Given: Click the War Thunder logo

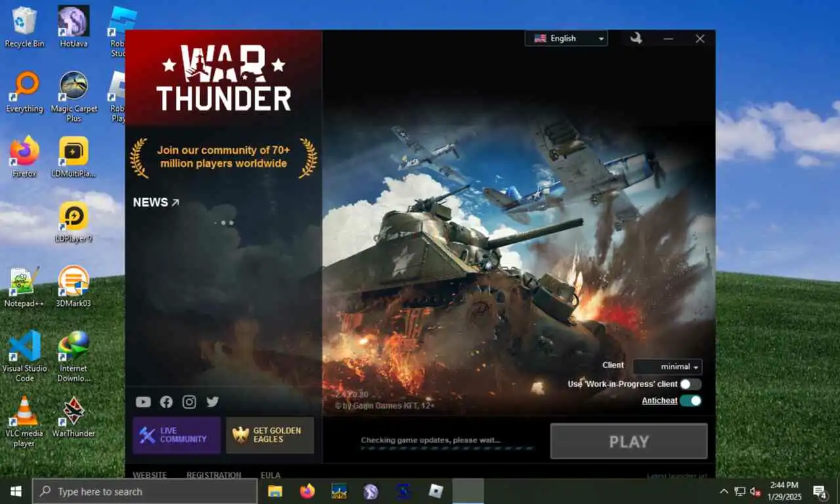Looking at the screenshot, I should (224, 77).
